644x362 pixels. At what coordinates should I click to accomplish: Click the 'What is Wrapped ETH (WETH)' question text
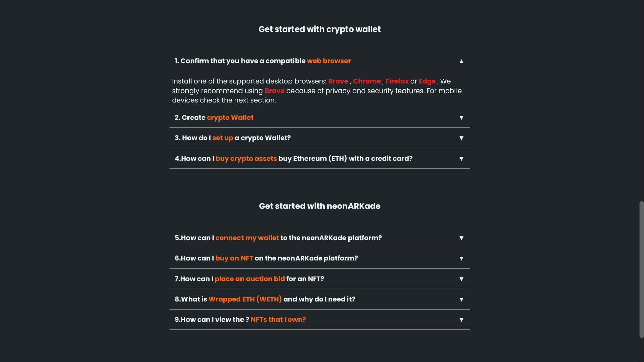pyautogui.click(x=265, y=299)
